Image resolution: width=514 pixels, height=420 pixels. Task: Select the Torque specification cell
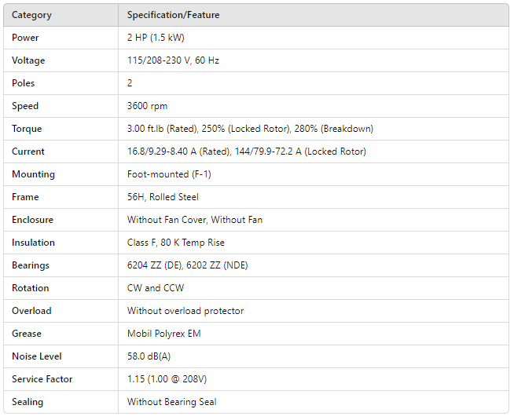pos(250,129)
